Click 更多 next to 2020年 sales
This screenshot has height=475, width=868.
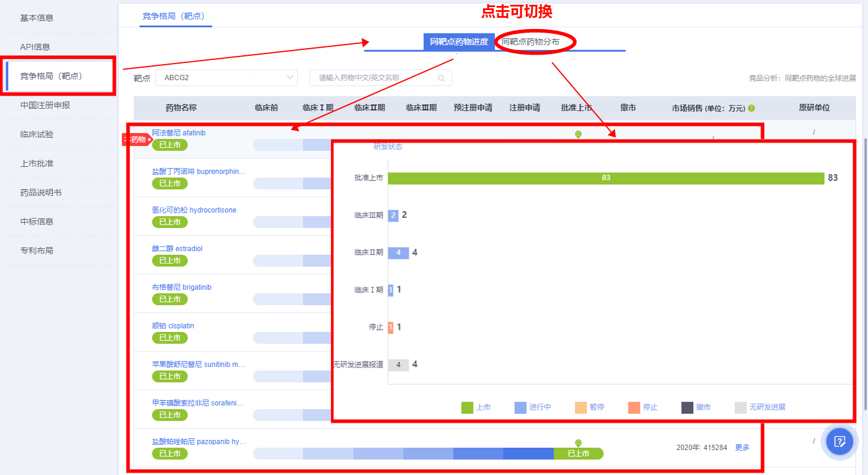pyautogui.click(x=742, y=448)
